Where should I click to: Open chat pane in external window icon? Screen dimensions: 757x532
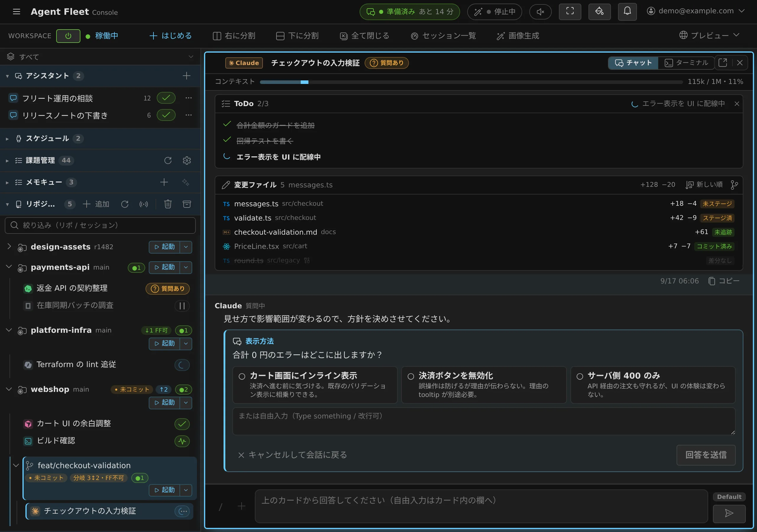(723, 63)
